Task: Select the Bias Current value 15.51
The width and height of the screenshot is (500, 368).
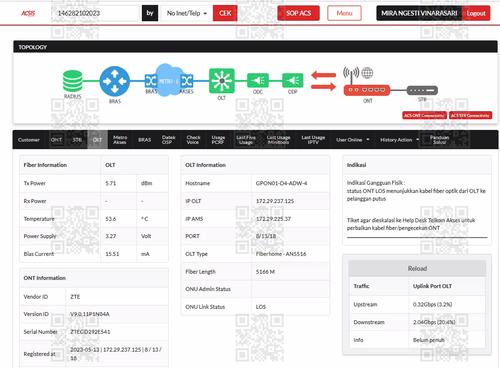Action: coord(112,254)
